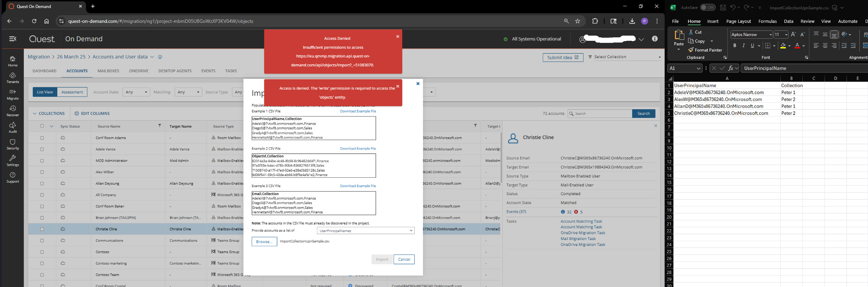Toggle Excel AutoSave switch
Image resolution: width=868 pixels, height=287 pixels.
click(707, 7)
